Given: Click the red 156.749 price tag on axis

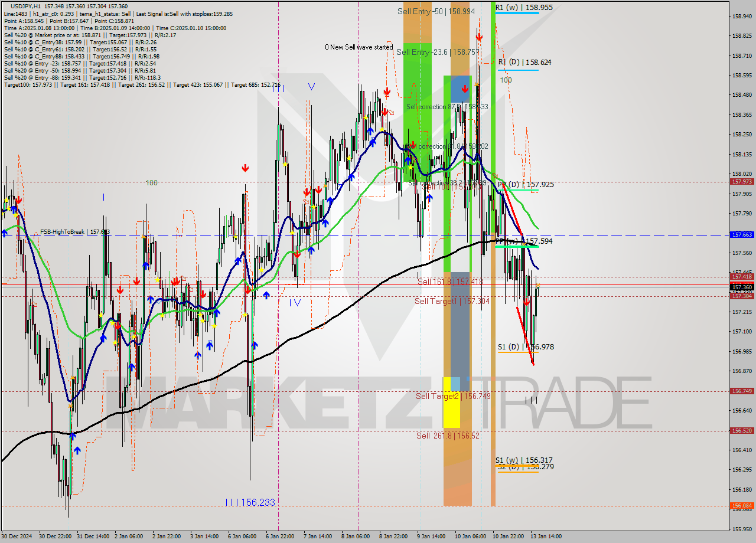Looking at the screenshot, I should [x=742, y=391].
